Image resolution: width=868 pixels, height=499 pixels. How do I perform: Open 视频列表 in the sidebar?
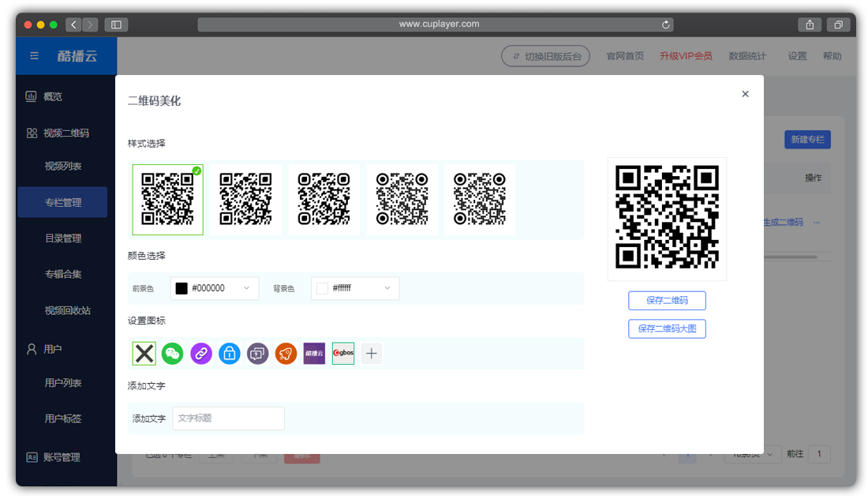[x=63, y=167]
